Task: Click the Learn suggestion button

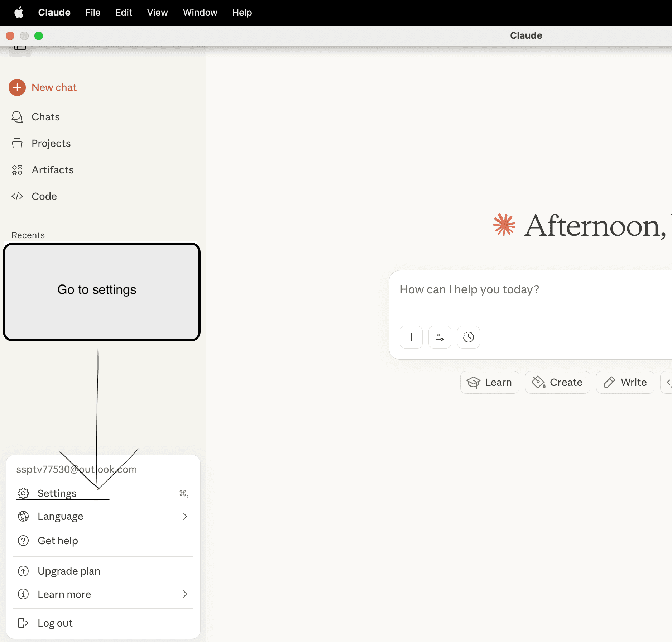Action: [x=489, y=382]
